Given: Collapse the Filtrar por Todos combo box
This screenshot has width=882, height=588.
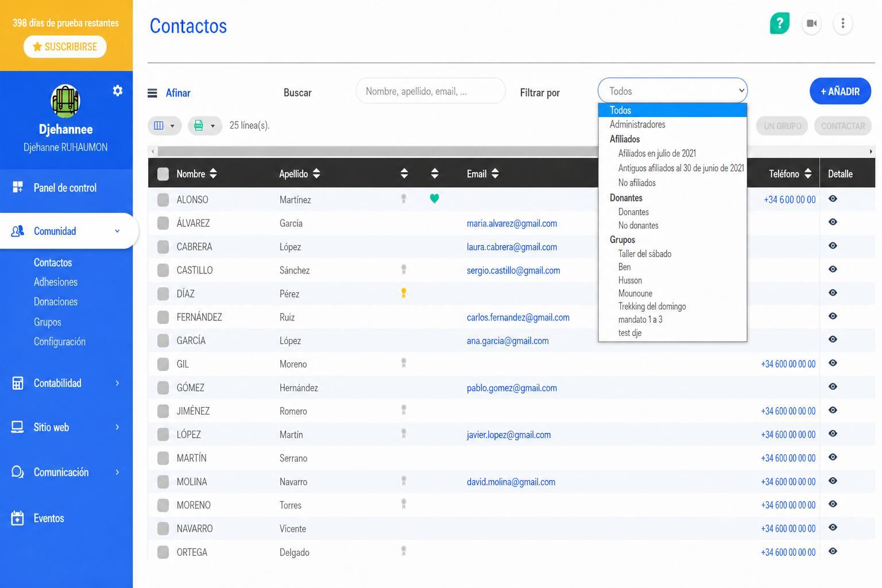Looking at the screenshot, I should (672, 91).
